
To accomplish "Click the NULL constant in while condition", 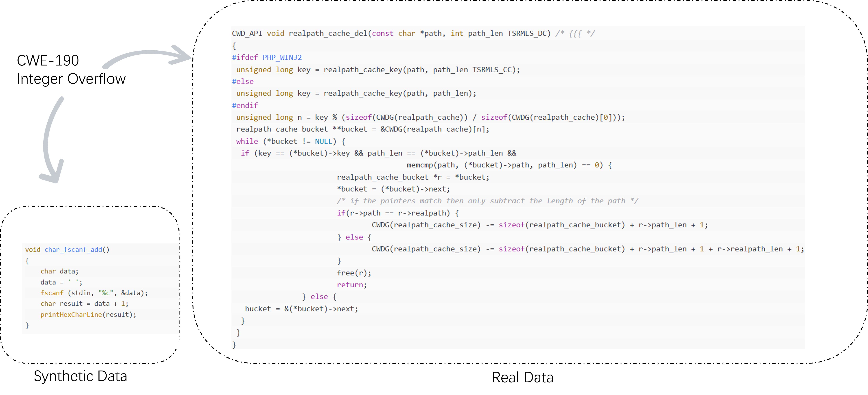I will (323, 141).
